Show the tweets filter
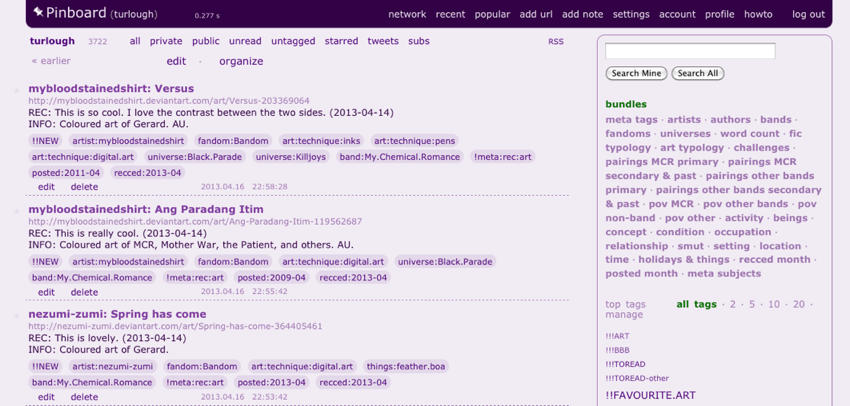The width and height of the screenshot is (850, 406). point(383,41)
